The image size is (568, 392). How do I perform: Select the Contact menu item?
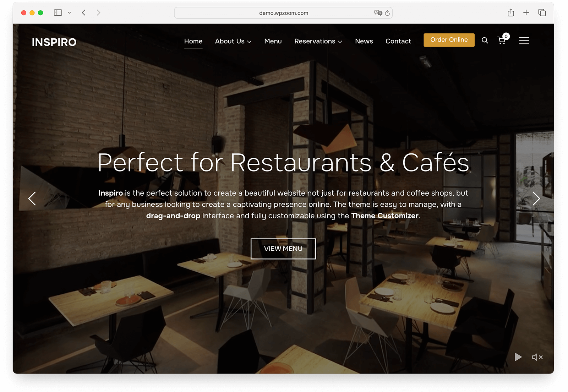pos(398,41)
